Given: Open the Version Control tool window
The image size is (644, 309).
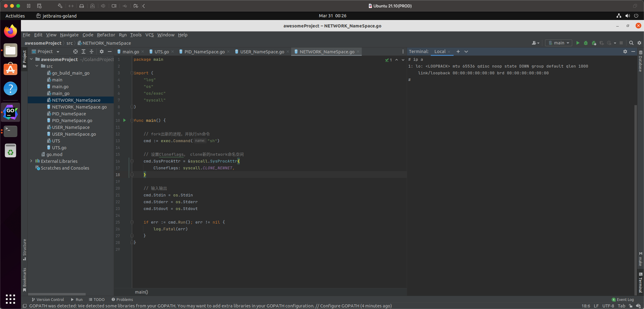Looking at the screenshot, I should (48, 299).
